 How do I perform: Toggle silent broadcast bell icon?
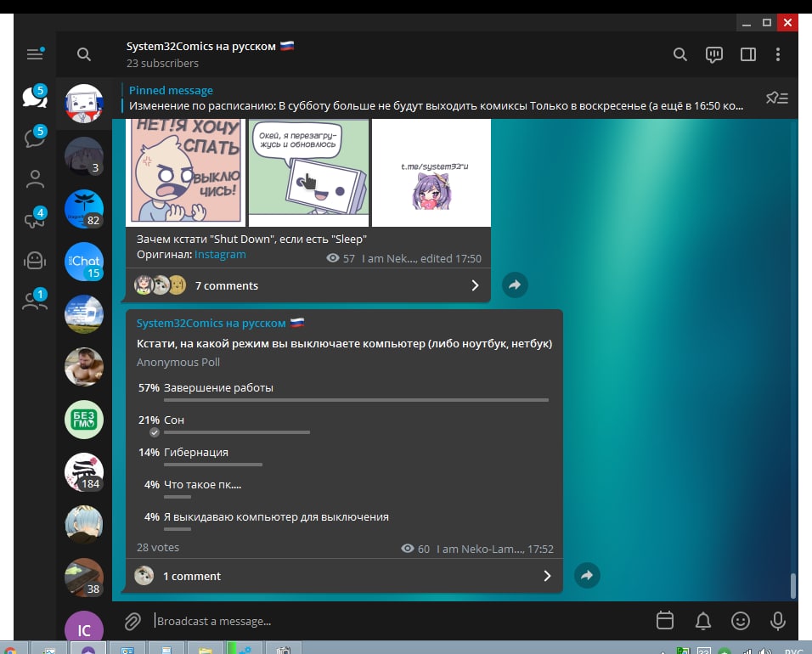click(x=702, y=620)
